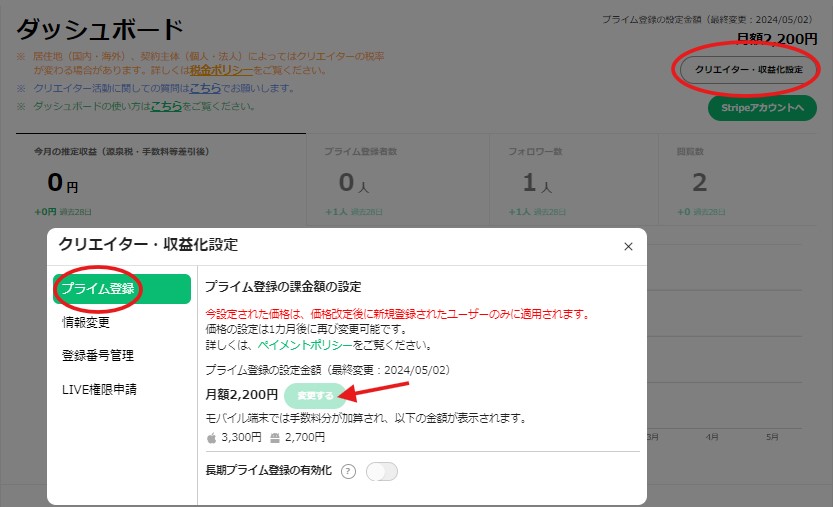This screenshot has height=507, width=833.
Task: Open the こちら link for creator questions
Action: point(205,88)
